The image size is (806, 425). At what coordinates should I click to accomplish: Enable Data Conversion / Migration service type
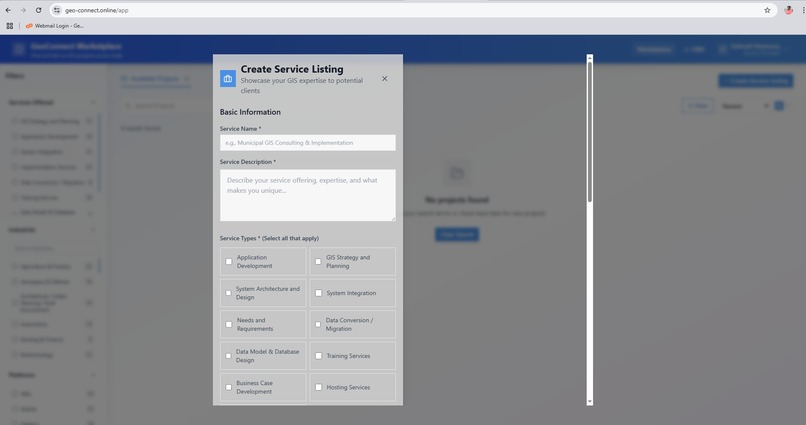click(318, 324)
